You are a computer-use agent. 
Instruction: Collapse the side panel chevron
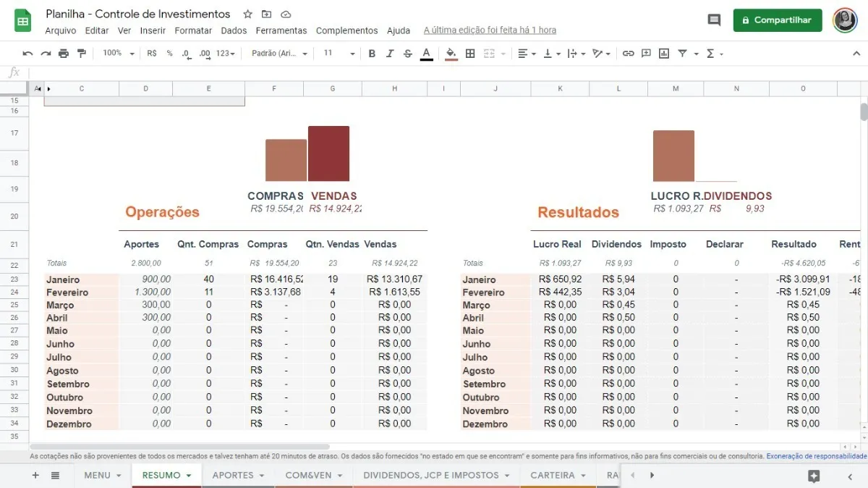(x=850, y=476)
